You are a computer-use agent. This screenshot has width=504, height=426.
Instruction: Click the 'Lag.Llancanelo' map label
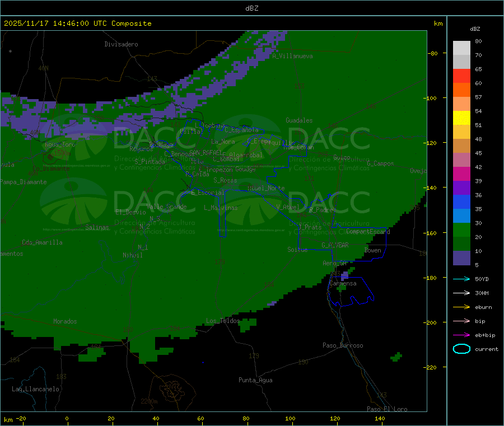(35, 389)
